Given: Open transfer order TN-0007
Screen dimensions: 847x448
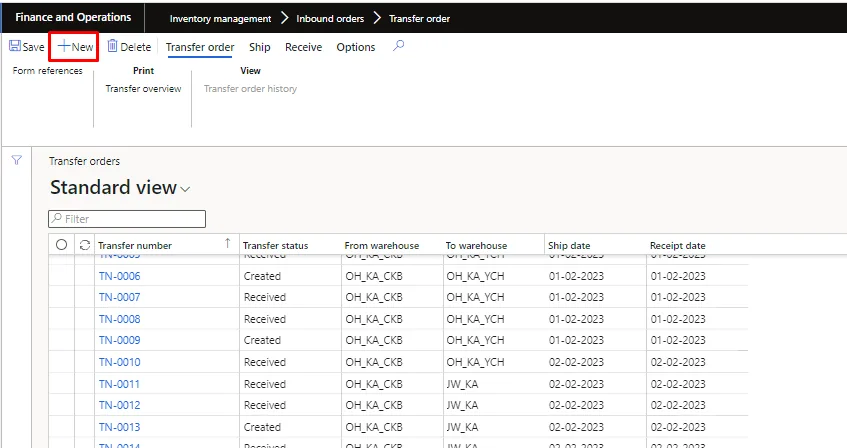Looking at the screenshot, I should point(119,297).
